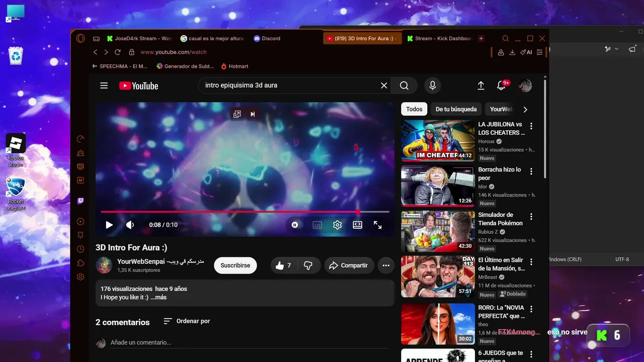Play the 3D Intro For Aura video
Screen dimensions: 644x362
coord(109,225)
